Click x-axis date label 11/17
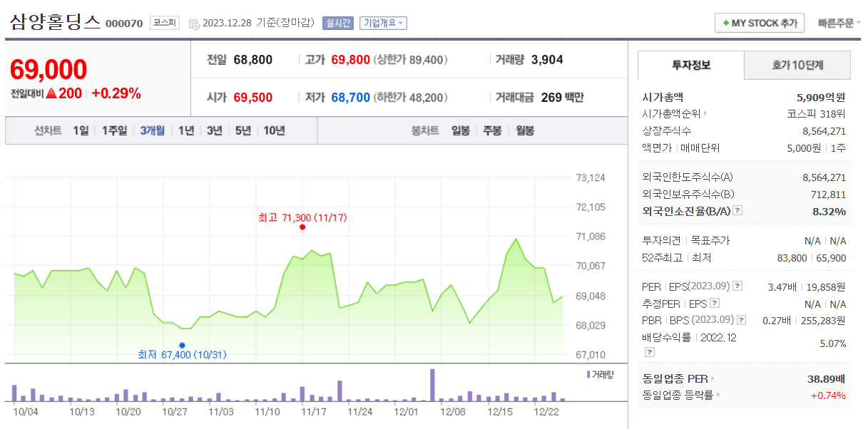Viewport: 868px width, 429px height. point(313,412)
